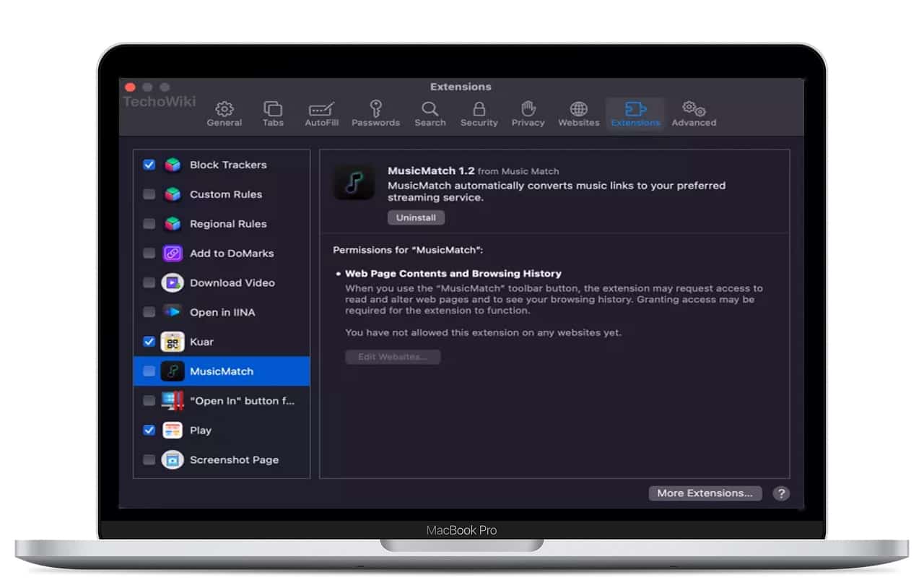Open More Extensions
This screenshot has height=588, width=924.
705,493
